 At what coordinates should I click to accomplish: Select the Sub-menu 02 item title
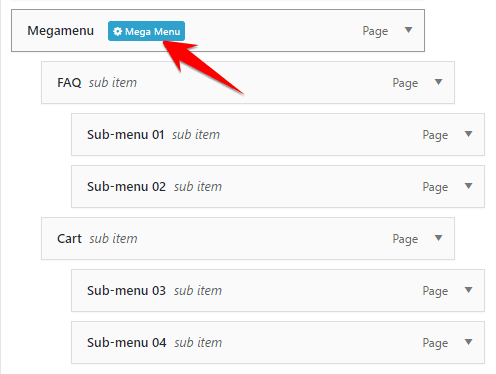click(x=126, y=187)
